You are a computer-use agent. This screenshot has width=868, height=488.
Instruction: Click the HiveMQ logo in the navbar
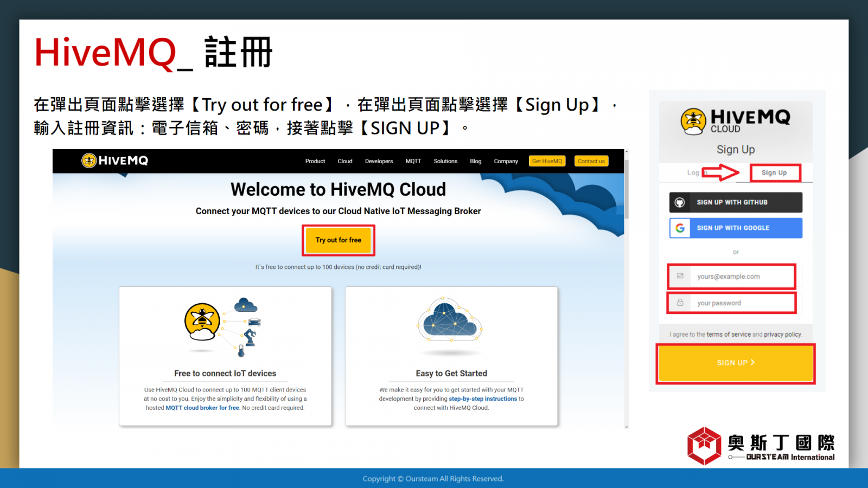(x=114, y=160)
